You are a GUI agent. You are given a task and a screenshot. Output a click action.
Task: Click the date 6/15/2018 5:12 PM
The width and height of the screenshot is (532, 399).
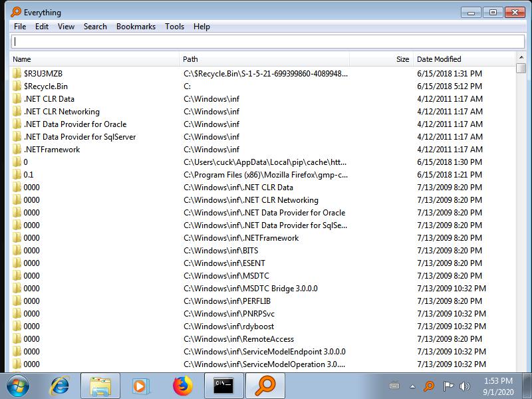(450, 86)
